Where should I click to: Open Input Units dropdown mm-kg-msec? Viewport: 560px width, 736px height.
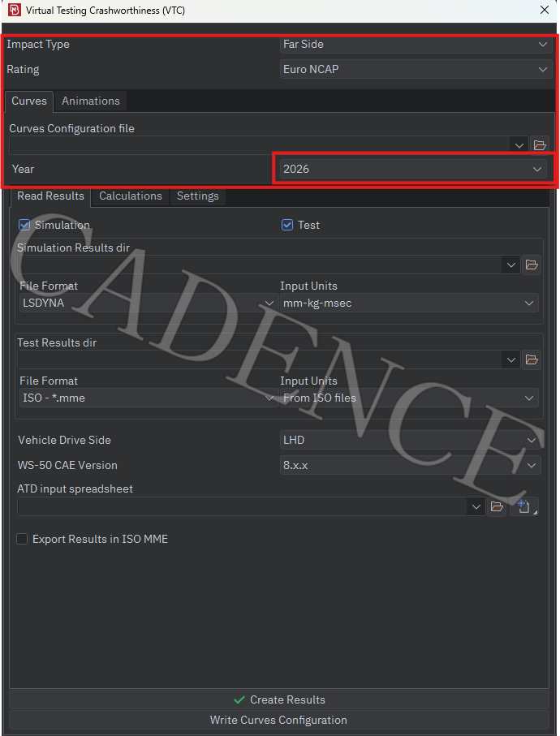(x=409, y=303)
